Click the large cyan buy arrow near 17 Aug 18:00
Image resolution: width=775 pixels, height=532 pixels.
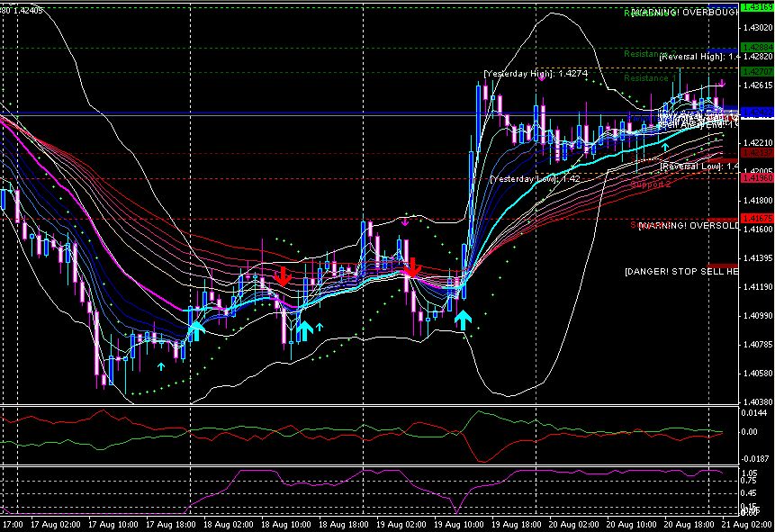tap(197, 330)
